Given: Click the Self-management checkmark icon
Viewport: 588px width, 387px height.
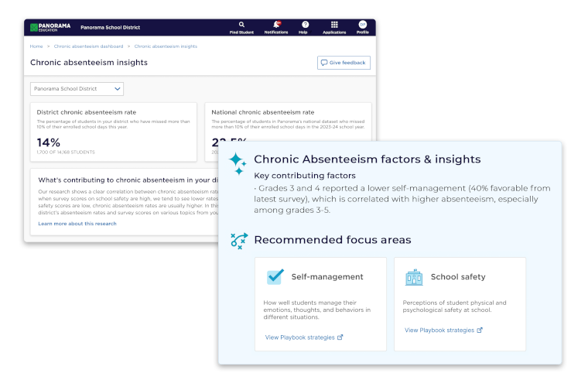Looking at the screenshot, I should click(x=275, y=277).
